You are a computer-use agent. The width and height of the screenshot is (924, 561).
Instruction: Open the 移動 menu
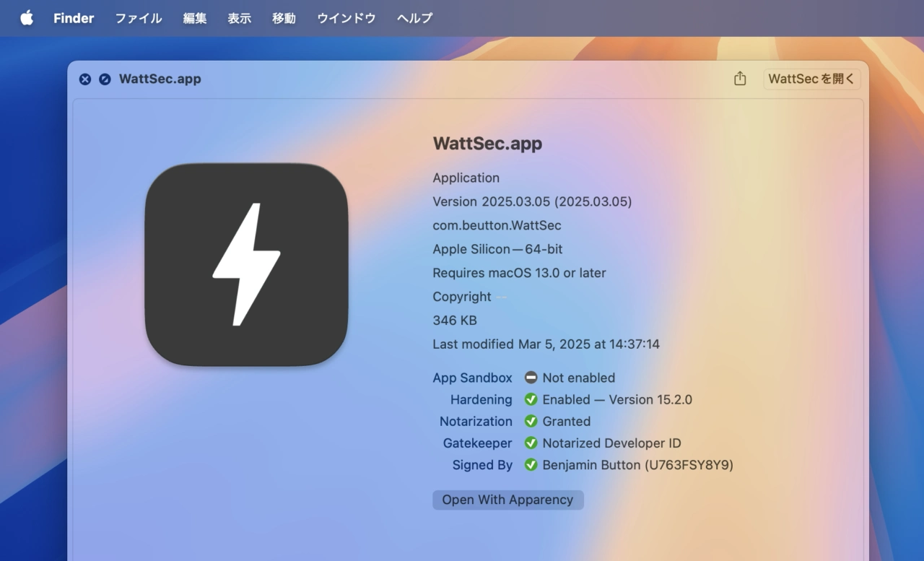pyautogui.click(x=284, y=18)
